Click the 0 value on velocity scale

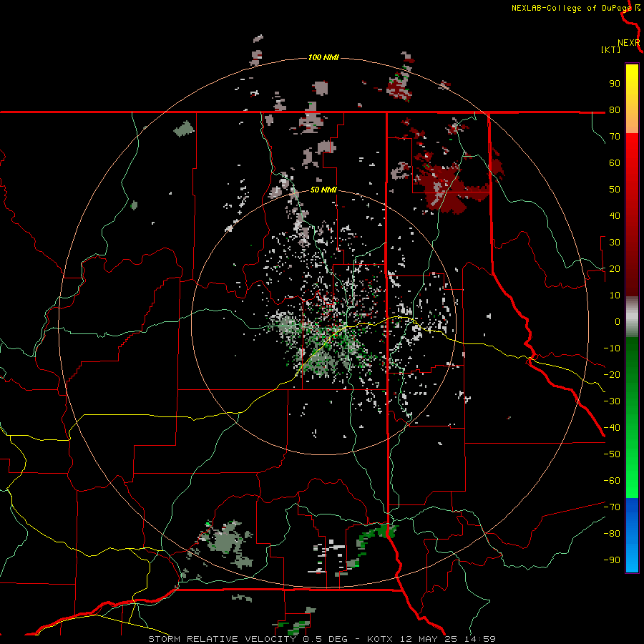click(618, 321)
